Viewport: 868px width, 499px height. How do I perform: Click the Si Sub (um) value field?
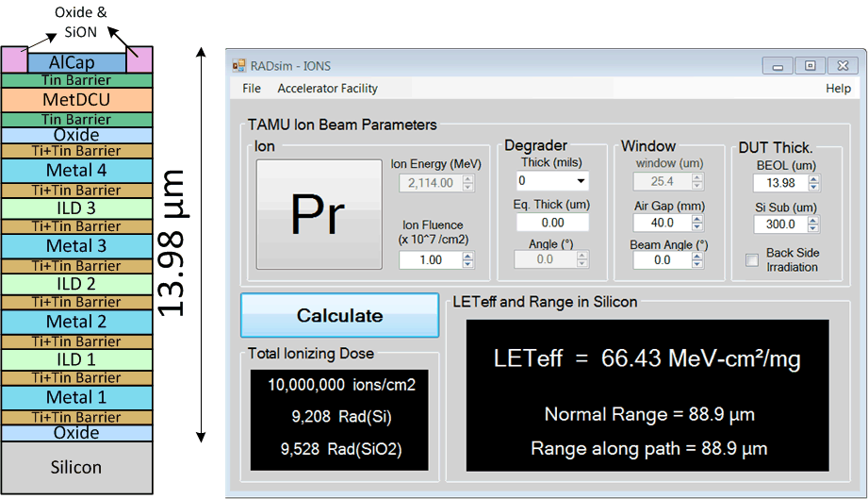click(779, 225)
